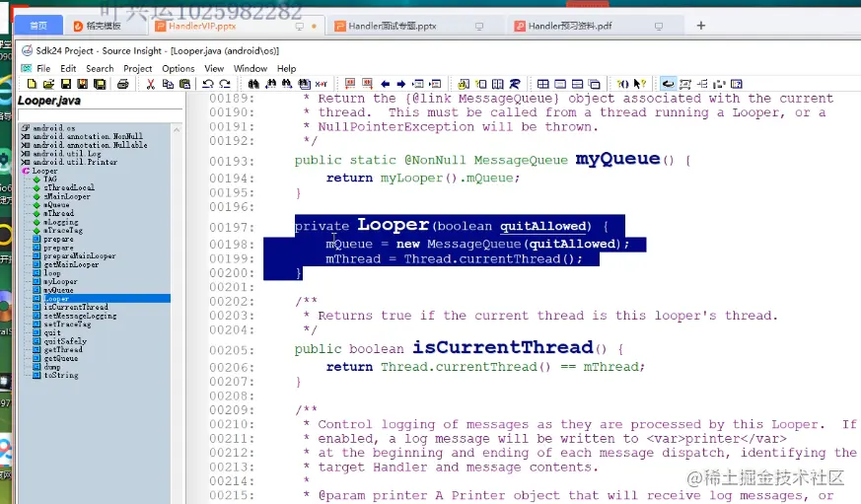Screen dimensions: 861x504
Task: Select isCurrentThread in symbol tree
Action: point(76,307)
